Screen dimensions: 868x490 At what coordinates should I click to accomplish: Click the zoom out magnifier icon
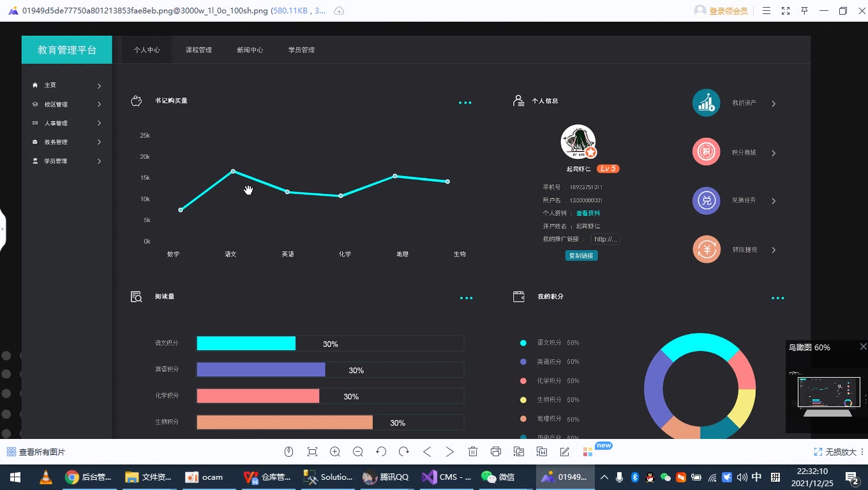pyautogui.click(x=358, y=452)
